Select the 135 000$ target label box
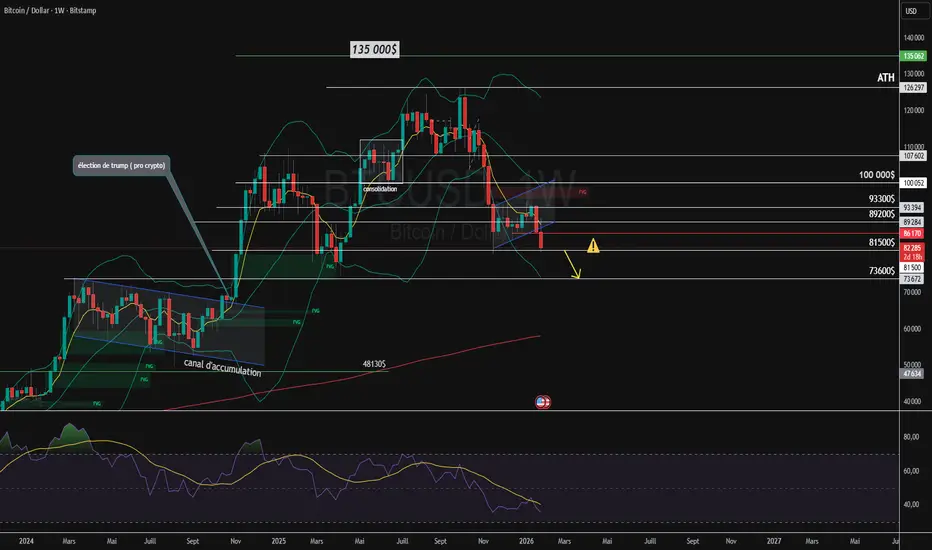This screenshot has width=932, height=550. coord(374,49)
